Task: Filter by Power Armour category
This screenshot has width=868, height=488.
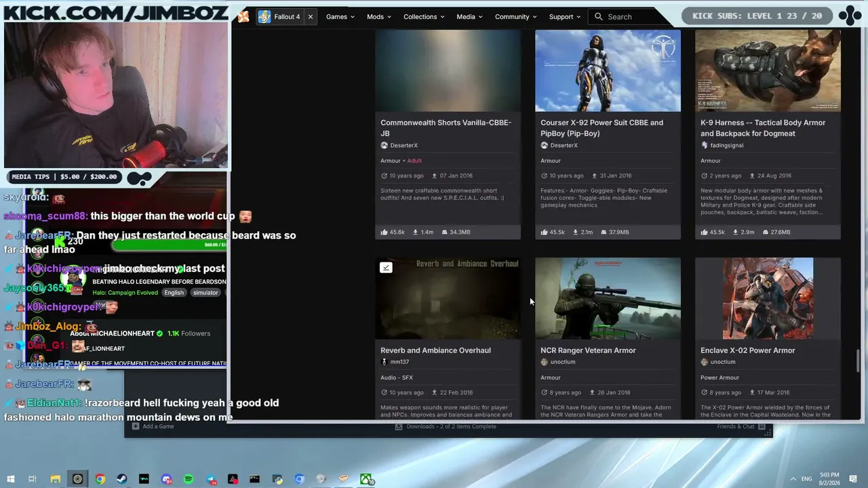Action: (720, 378)
